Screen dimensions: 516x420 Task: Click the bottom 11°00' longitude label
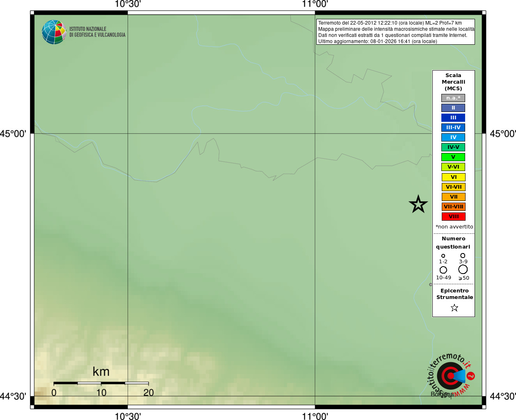(x=315, y=416)
